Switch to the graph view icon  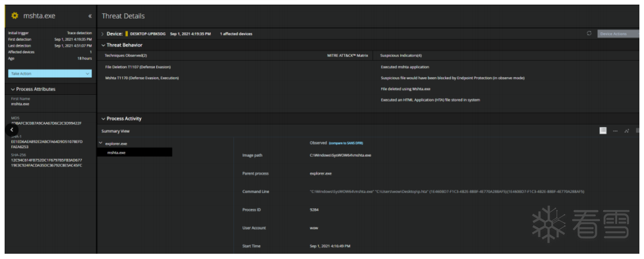627,131
